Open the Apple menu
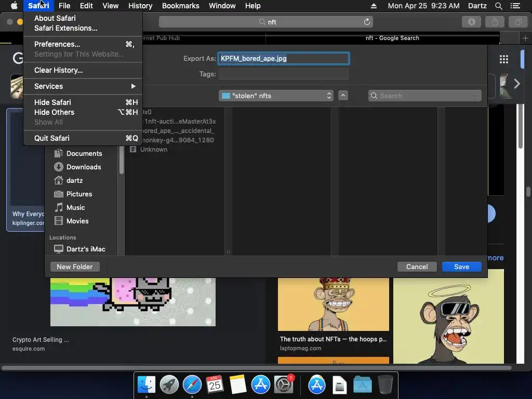Screen dimensions: 532x399 [14, 6]
